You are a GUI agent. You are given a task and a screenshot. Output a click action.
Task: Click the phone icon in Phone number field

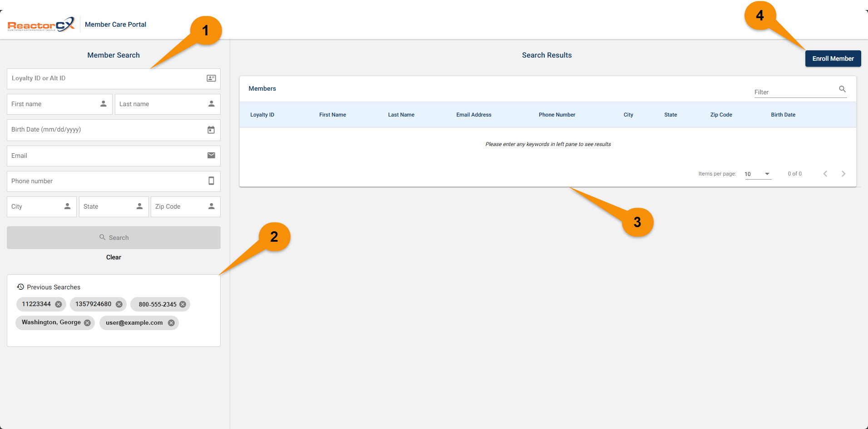tap(211, 181)
